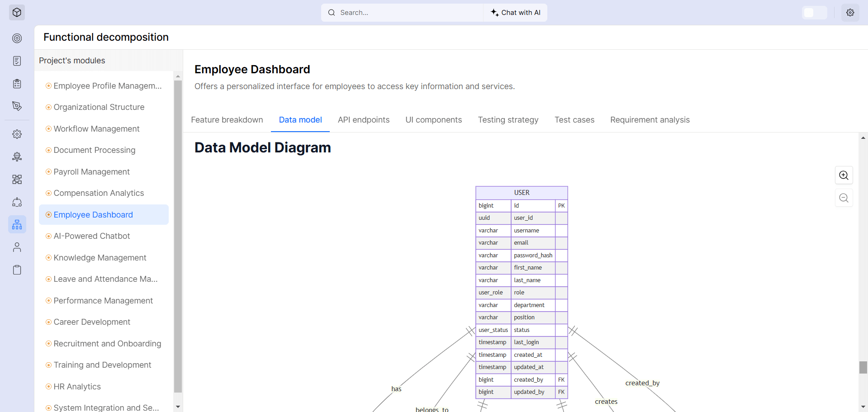Open the Requirement analysis tab
This screenshot has height=412, width=868.
pyautogui.click(x=650, y=120)
